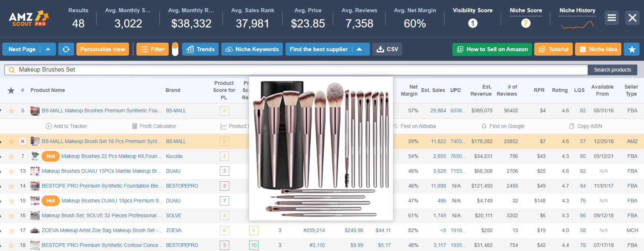Open Personalize view settings
Viewport: 644px width, 251px height.
103,49
